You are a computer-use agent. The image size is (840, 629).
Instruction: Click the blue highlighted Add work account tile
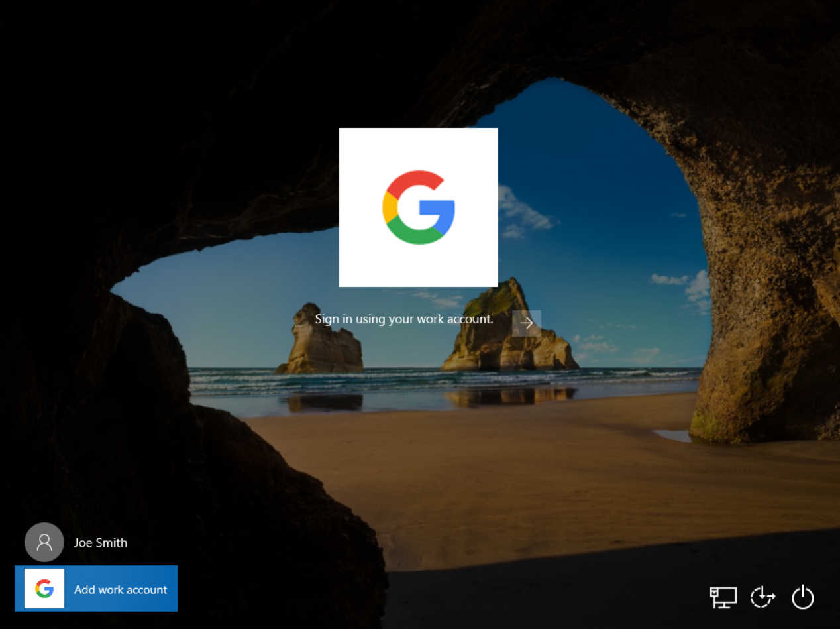96,589
